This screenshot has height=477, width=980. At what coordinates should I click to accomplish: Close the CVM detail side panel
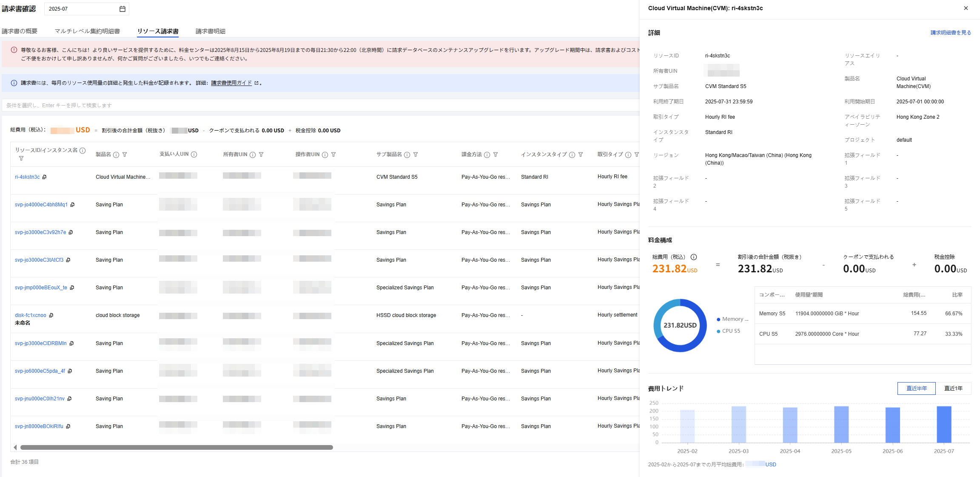click(x=966, y=8)
